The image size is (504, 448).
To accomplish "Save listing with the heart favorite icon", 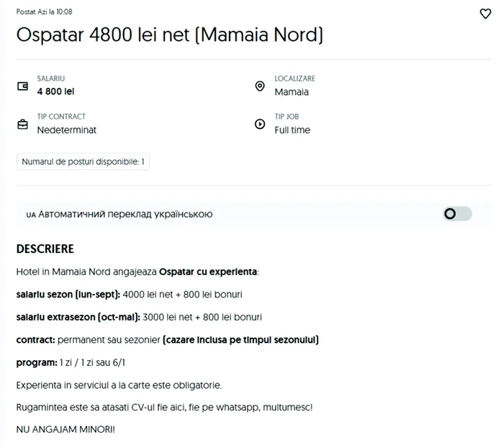I will click(485, 14).
